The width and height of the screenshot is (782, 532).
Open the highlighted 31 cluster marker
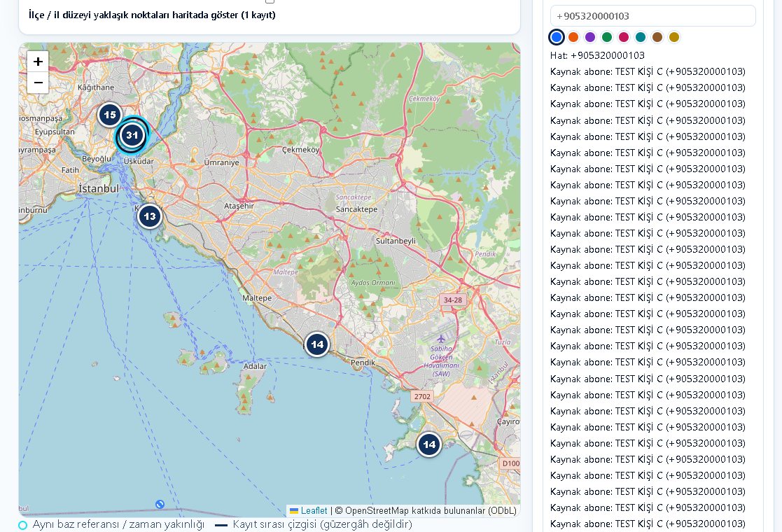pos(132,135)
